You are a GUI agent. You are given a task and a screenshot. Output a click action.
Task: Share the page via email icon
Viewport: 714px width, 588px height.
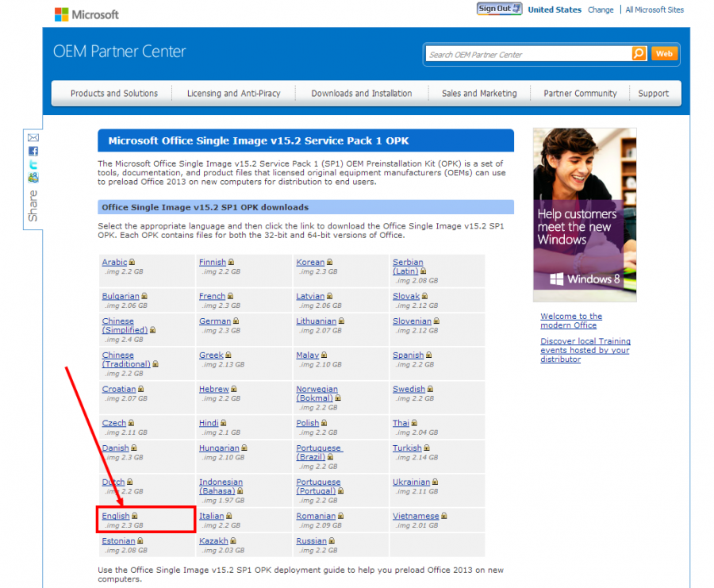coord(33,137)
